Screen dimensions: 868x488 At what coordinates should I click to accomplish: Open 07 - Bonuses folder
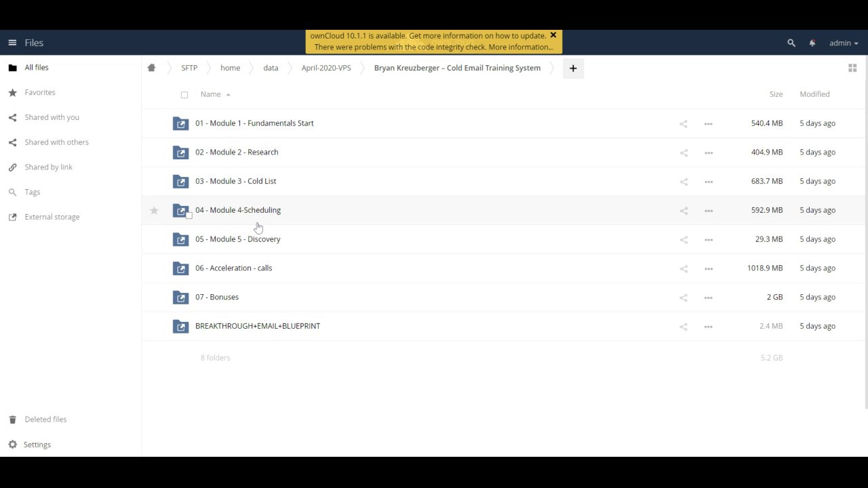pyautogui.click(x=217, y=298)
